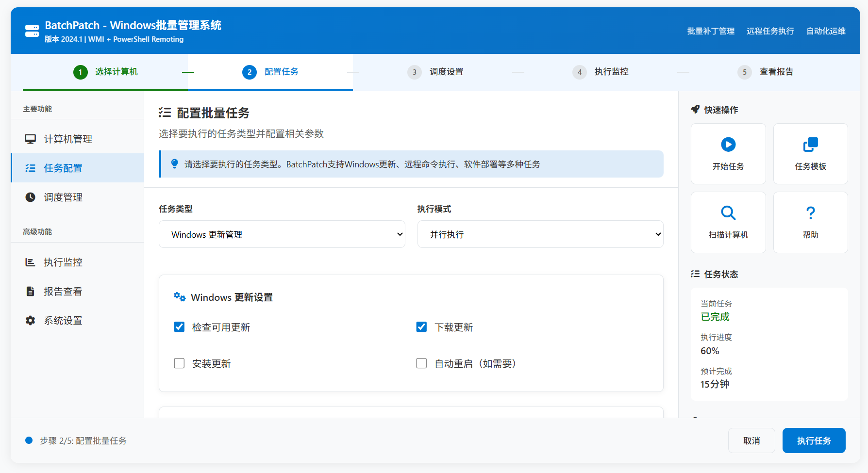This screenshot has width=868, height=473.
Task: Click the version 2024.1 subtitle text
Action: point(114,39)
